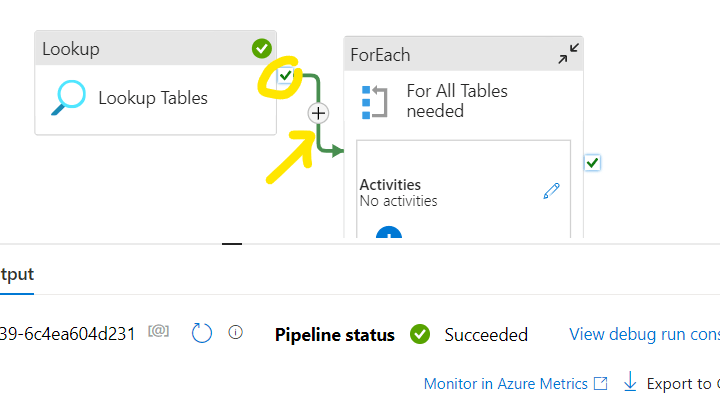Click the info icon beside refresh
This screenshot has height=413, width=720.
click(236, 333)
